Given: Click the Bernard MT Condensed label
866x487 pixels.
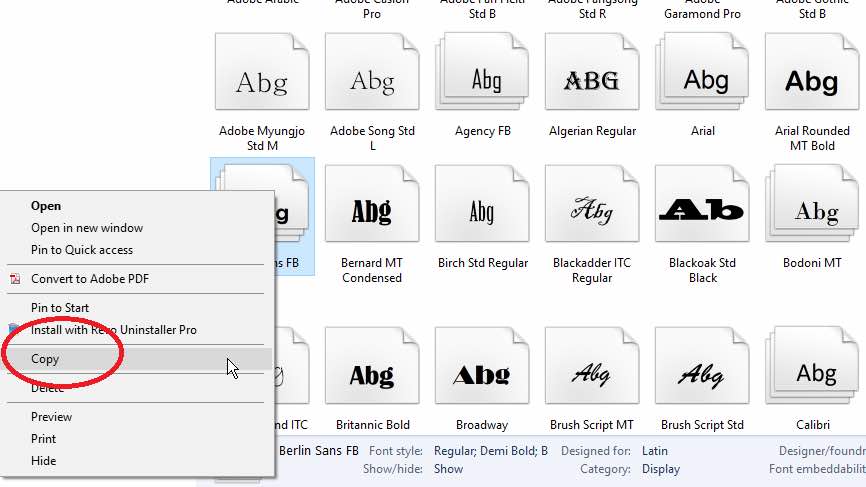Looking at the screenshot, I should pyautogui.click(x=372, y=270).
